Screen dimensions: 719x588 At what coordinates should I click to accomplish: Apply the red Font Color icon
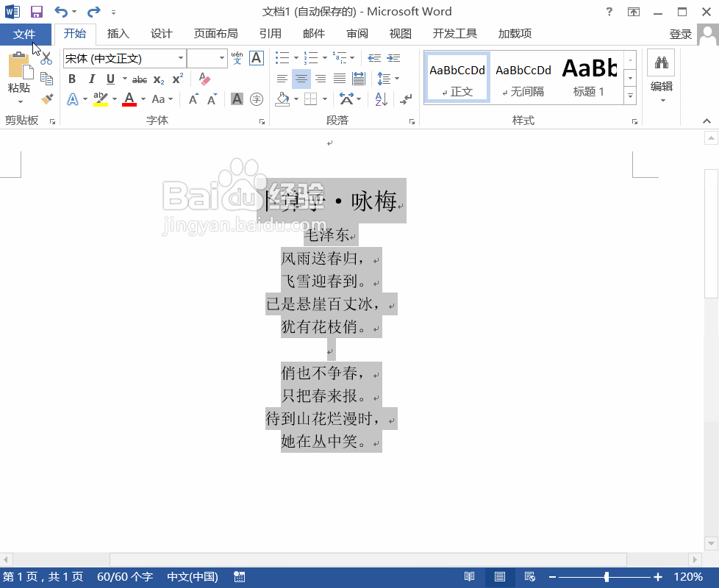tap(129, 98)
